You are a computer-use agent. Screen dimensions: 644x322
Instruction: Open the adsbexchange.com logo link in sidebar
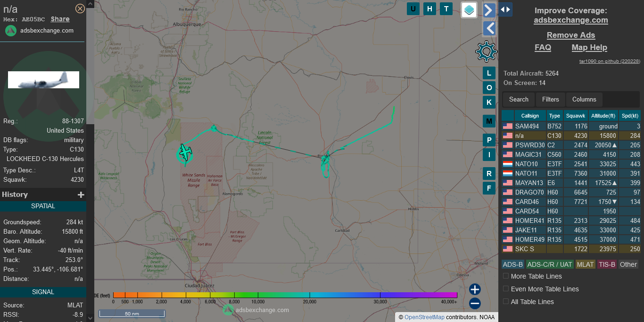(40, 31)
